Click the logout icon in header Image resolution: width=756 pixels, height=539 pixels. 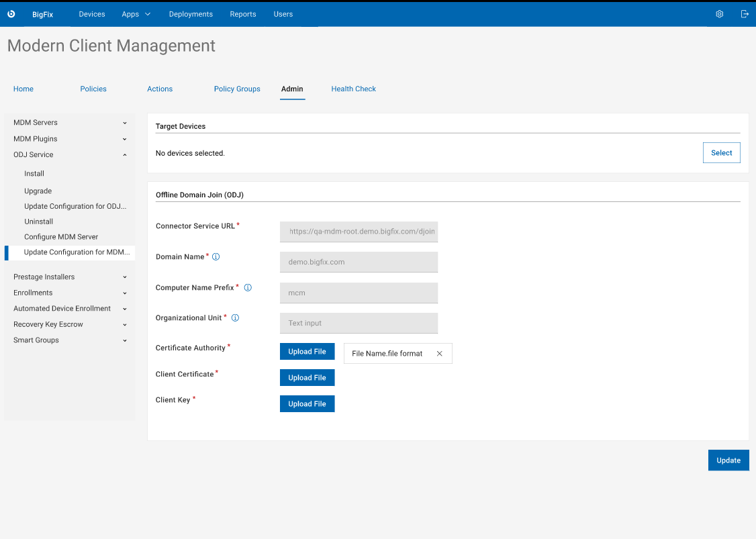(745, 14)
